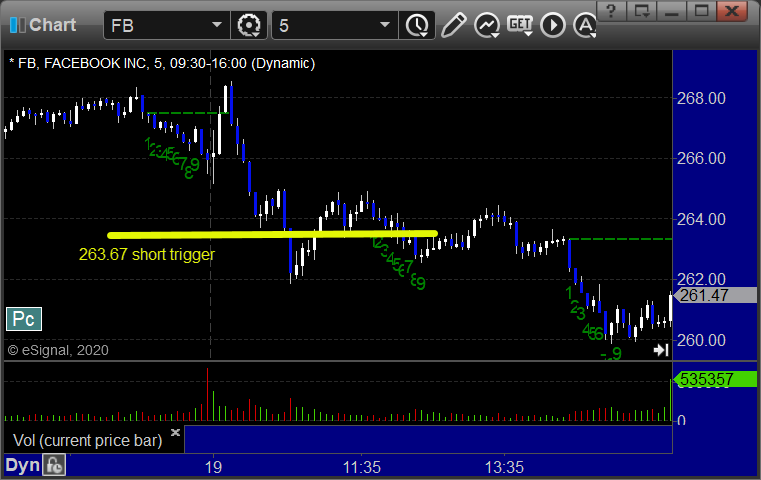Toggle the lock icon beside Dyn
This screenshot has height=480, width=761.
click(54, 465)
